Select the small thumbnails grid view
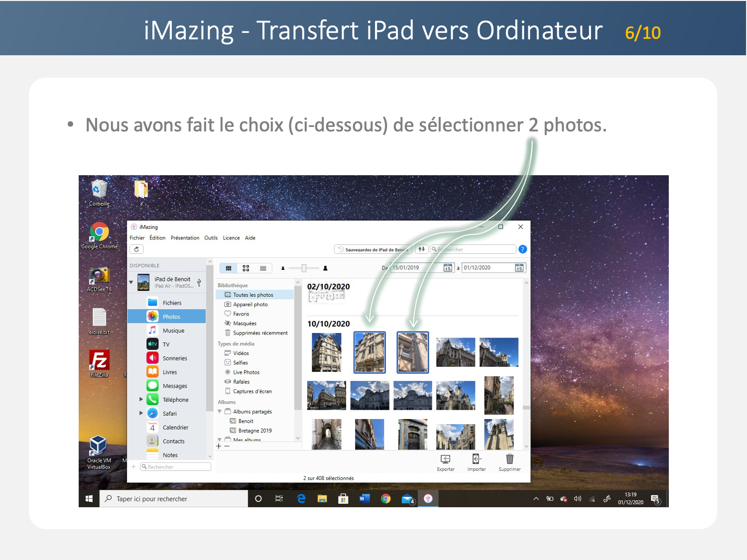 229,268
